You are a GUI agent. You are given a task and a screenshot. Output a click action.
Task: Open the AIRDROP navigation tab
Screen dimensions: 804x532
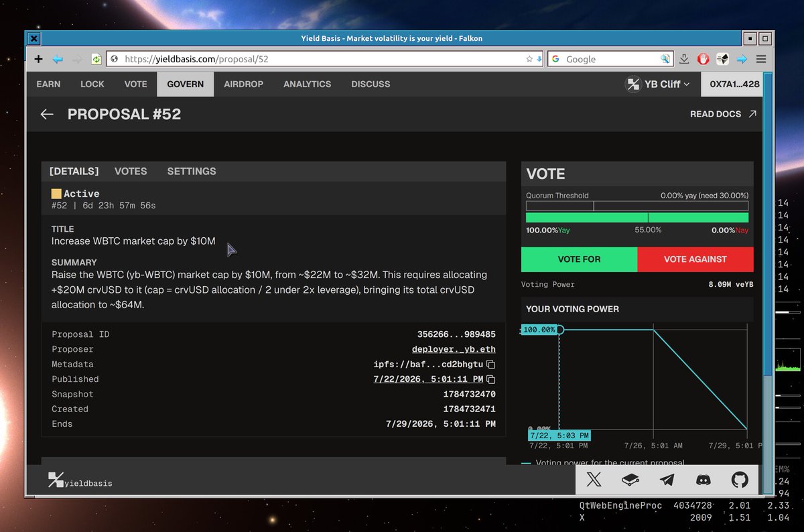pyautogui.click(x=244, y=84)
